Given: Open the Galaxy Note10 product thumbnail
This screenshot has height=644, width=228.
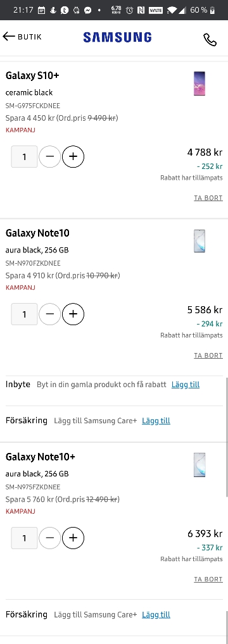Looking at the screenshot, I should click(x=199, y=241).
